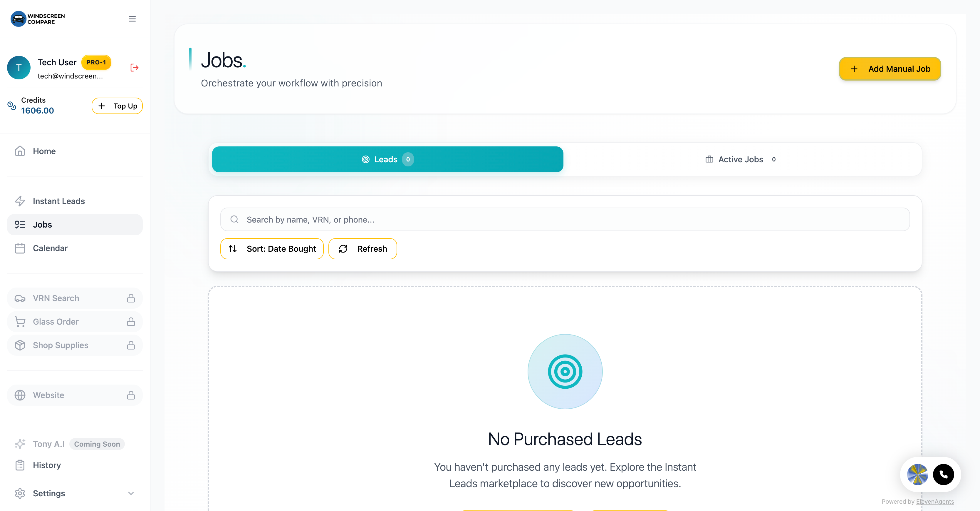Expand the Settings chevron
The image size is (980, 511).
point(131,493)
